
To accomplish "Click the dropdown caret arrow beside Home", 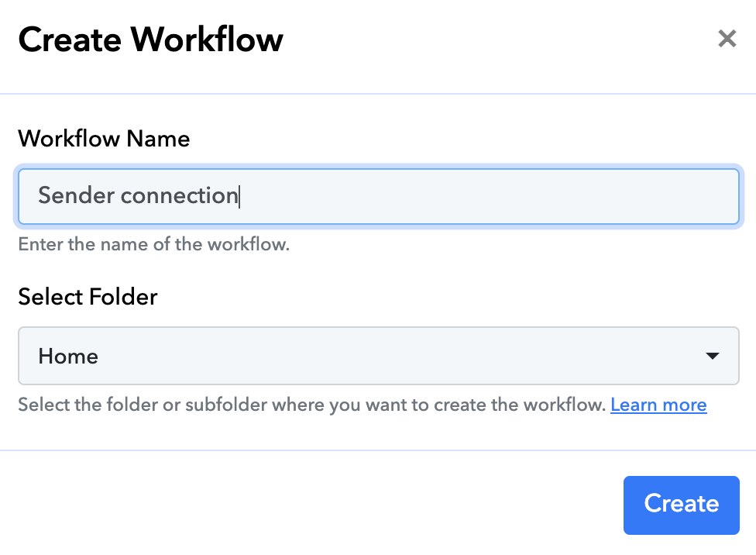I will coord(712,356).
